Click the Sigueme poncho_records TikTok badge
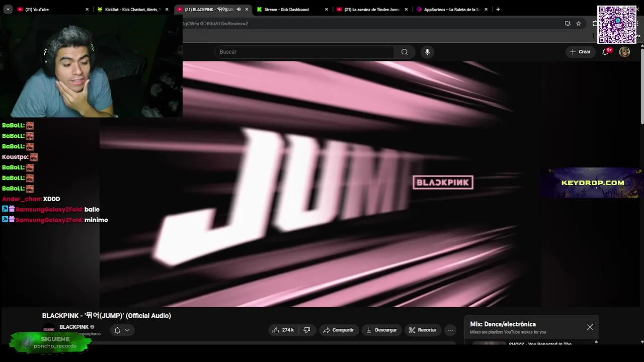The width and height of the screenshot is (644, 362). pyautogui.click(x=50, y=342)
